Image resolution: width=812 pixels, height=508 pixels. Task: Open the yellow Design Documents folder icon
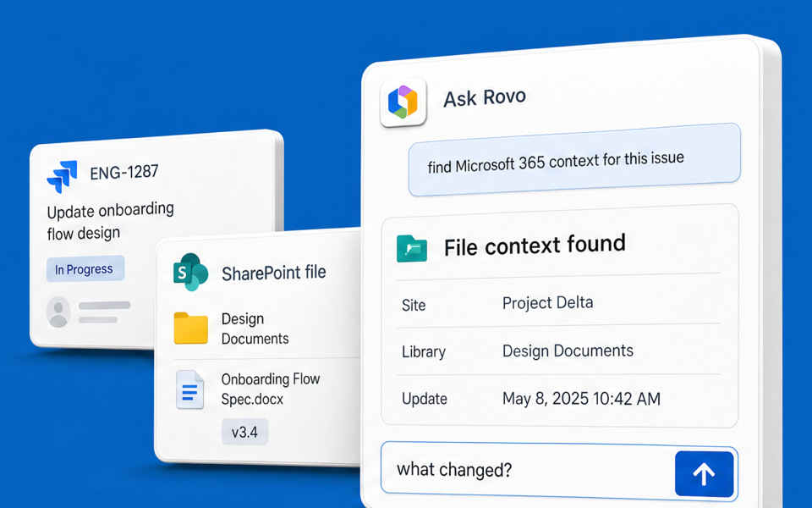coord(190,329)
